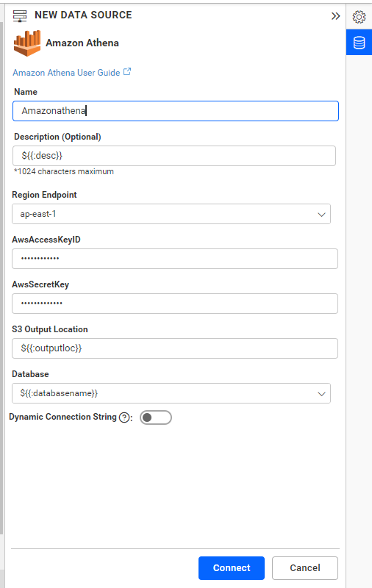Click the ap-east-1 region value
The width and height of the screenshot is (372, 588).
point(38,214)
